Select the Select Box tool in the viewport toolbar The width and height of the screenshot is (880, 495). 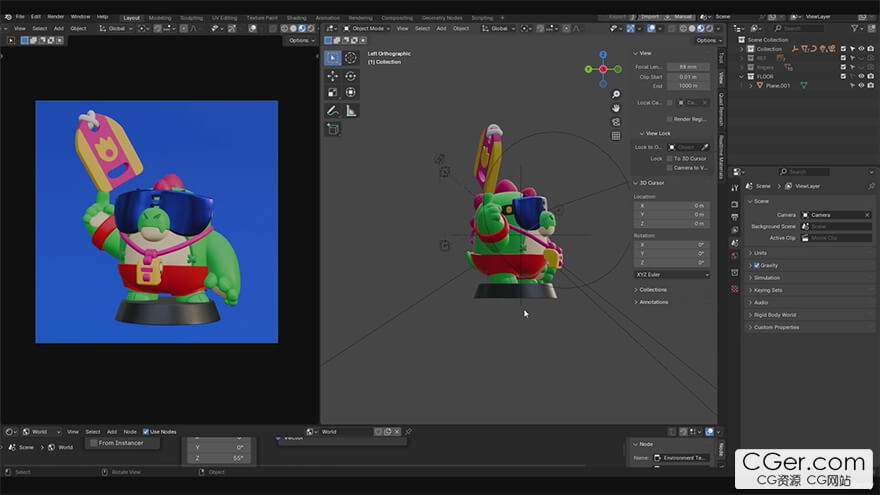pyautogui.click(x=332, y=58)
